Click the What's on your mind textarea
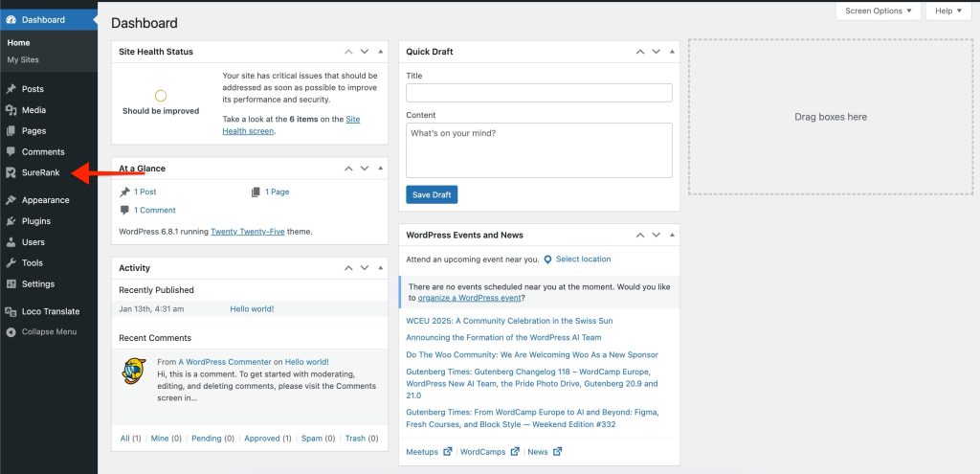Image resolution: width=980 pixels, height=474 pixels. click(x=540, y=150)
